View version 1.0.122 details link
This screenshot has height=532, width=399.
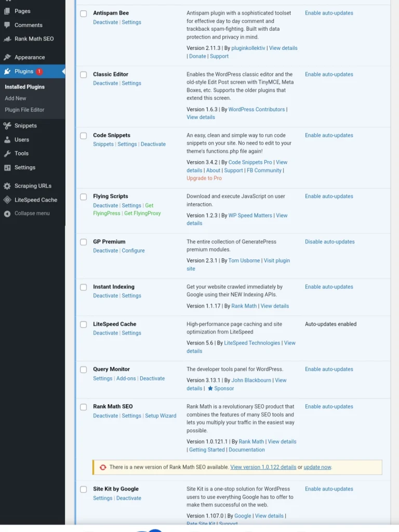263,467
